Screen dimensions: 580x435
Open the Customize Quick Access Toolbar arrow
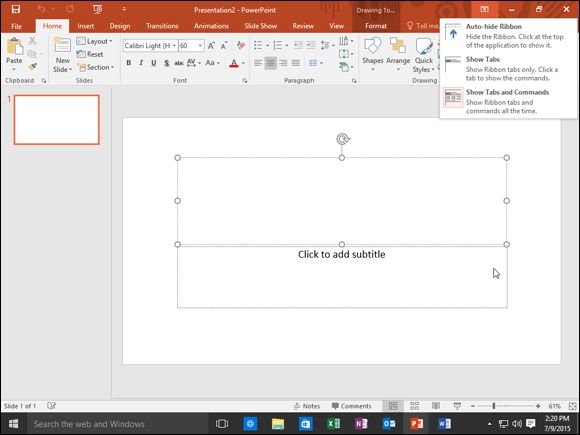[124, 9]
